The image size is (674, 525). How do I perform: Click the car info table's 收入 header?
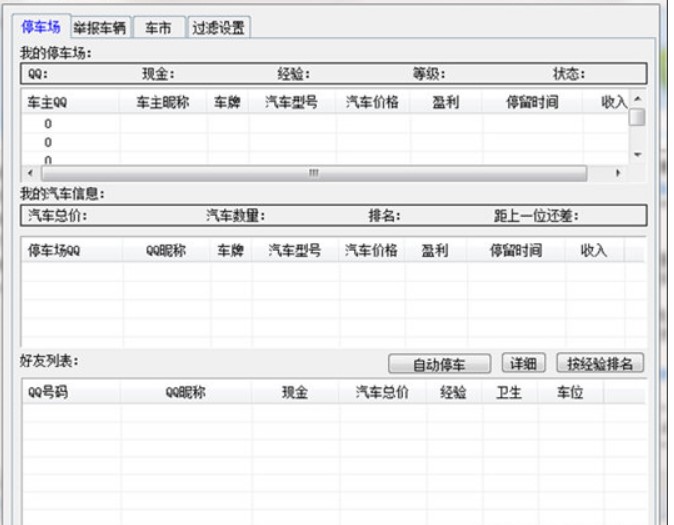[x=594, y=250]
